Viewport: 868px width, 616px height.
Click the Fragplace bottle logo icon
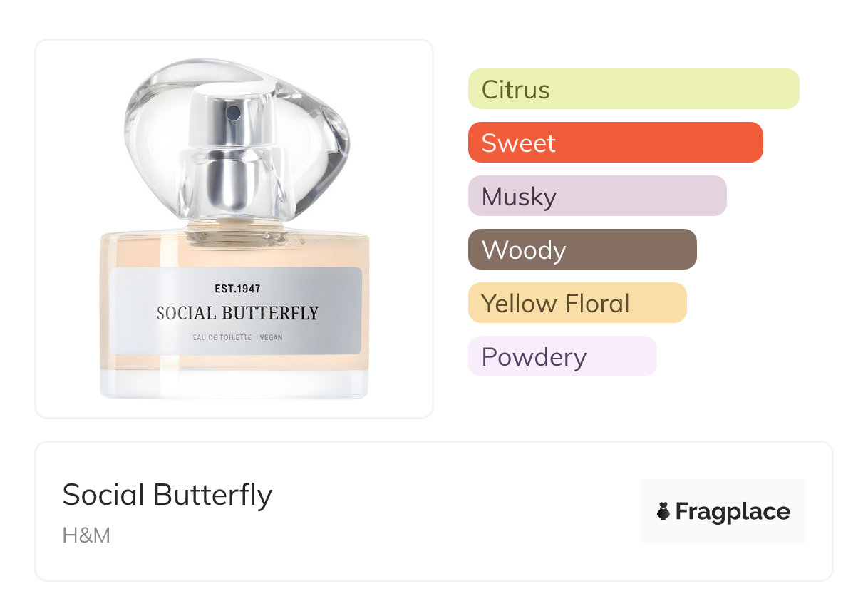click(663, 511)
